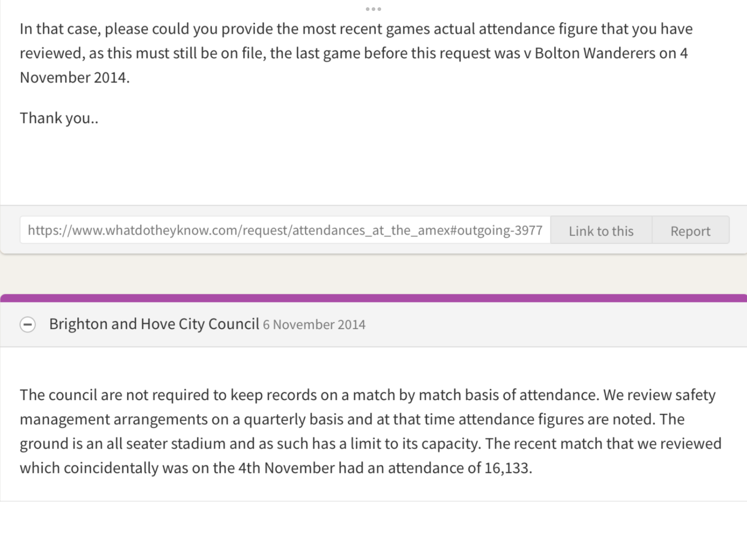Click the '#outgoing-3977' end of the URL
747x560 pixels.
(x=496, y=230)
